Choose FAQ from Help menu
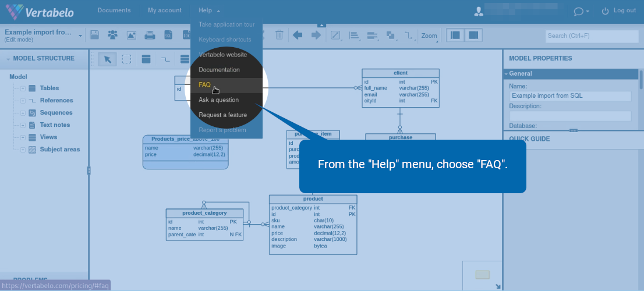Viewport: 644px width, 291px height. point(227,85)
